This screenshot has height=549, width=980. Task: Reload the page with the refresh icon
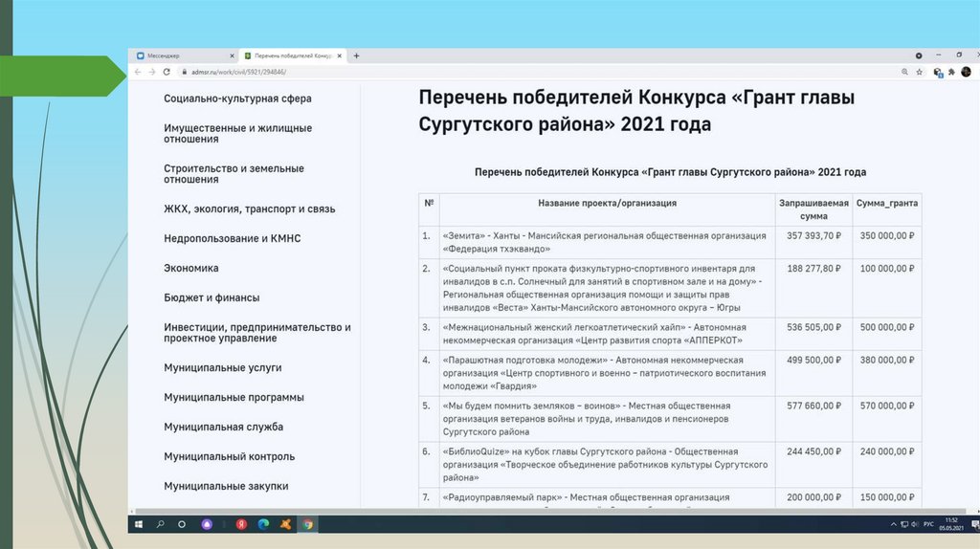(x=167, y=72)
